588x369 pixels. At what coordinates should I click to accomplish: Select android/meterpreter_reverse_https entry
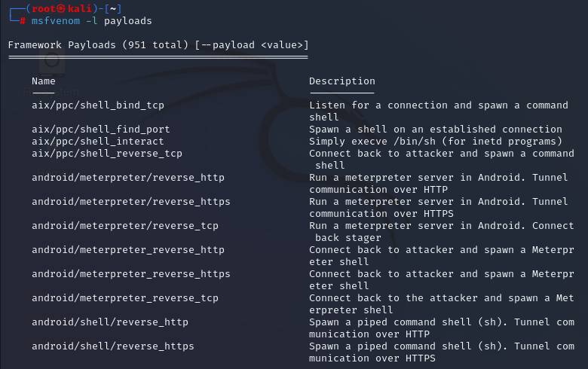[131, 274]
